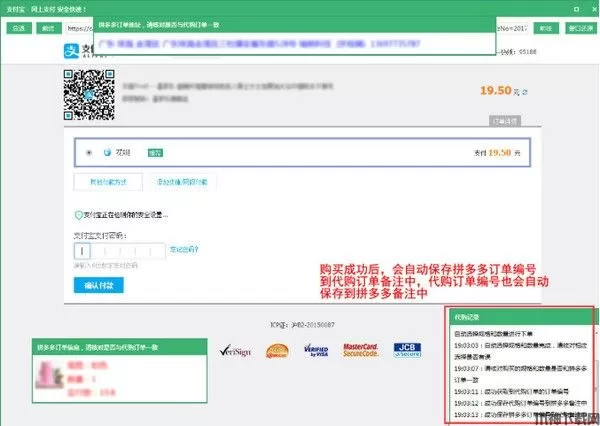Click the 19:03:11 entry in purchase log
Screen dimensions: 600x426
pos(512,392)
